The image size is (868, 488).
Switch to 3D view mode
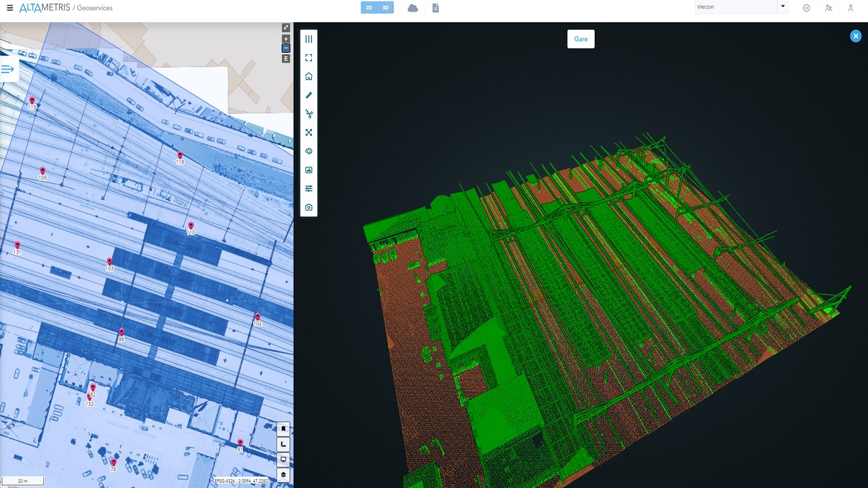click(x=386, y=7)
